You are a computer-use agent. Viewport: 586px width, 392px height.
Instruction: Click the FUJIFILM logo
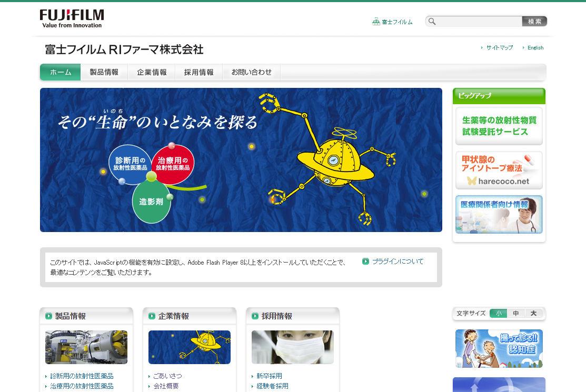72,18
